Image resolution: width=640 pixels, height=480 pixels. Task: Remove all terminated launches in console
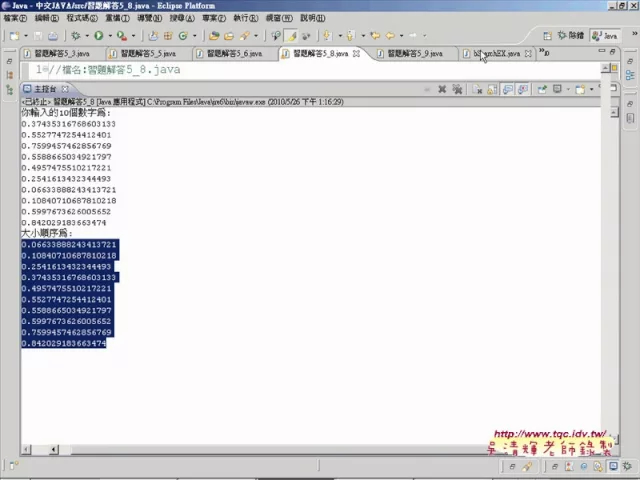(457, 89)
